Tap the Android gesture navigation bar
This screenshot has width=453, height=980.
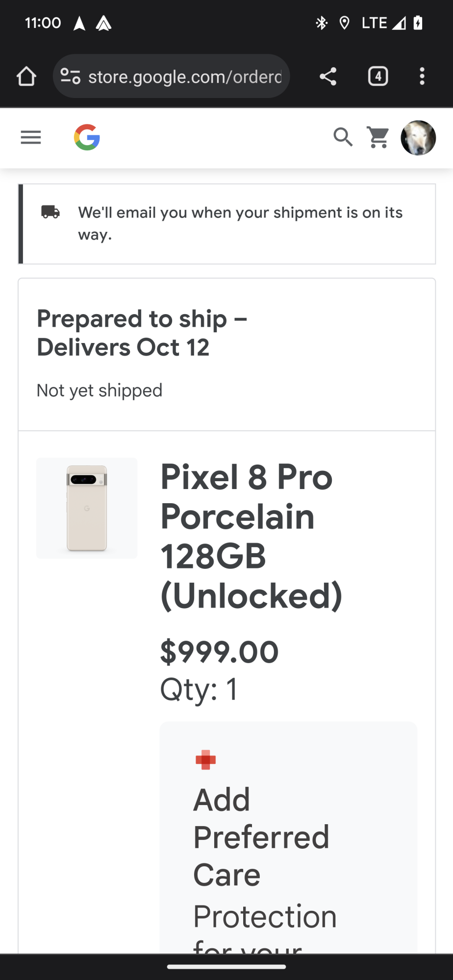tap(226, 967)
